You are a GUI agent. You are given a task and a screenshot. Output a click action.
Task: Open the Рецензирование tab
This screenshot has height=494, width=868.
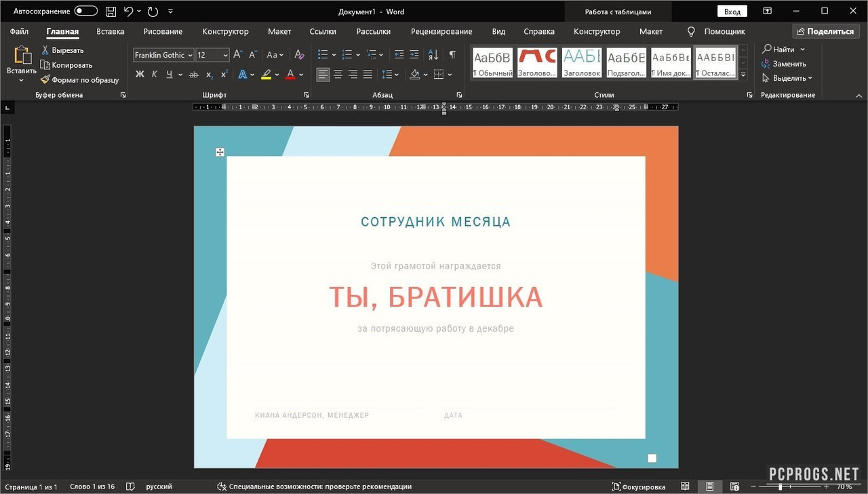(441, 31)
